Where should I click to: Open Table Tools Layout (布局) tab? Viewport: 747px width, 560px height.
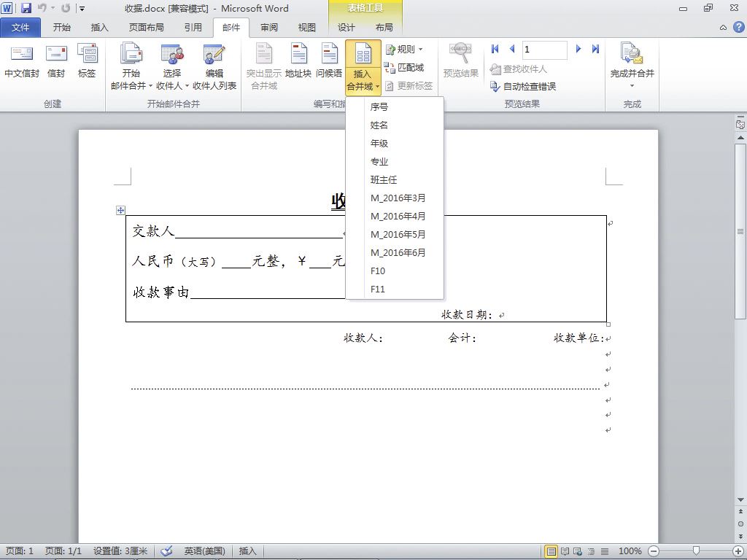(384, 28)
